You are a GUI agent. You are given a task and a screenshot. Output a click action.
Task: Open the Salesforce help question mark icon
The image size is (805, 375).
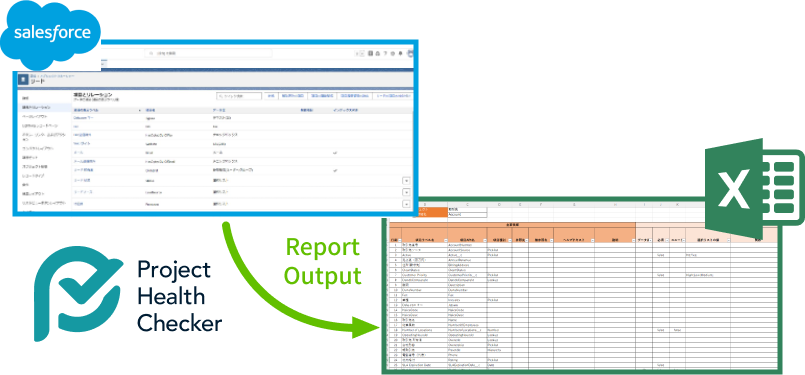(385, 53)
